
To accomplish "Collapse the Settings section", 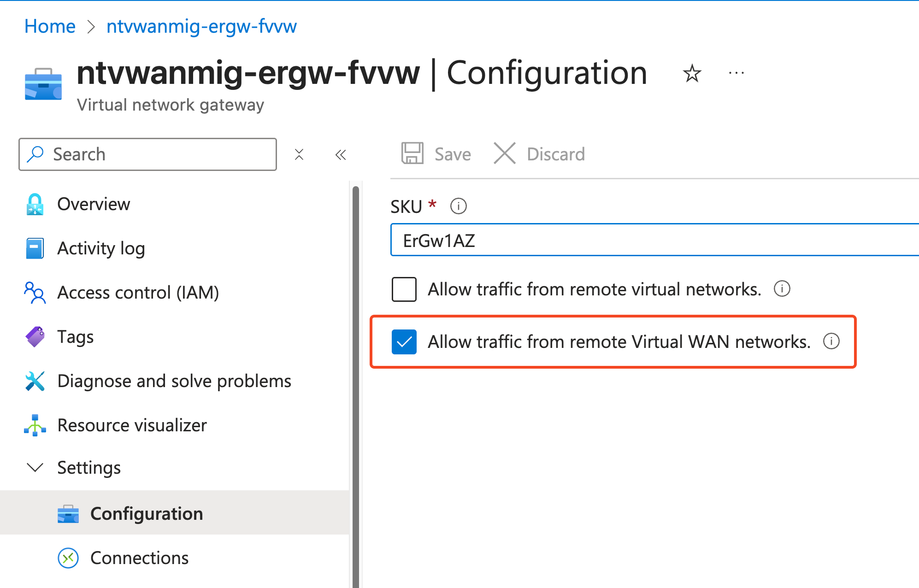I will click(x=35, y=467).
